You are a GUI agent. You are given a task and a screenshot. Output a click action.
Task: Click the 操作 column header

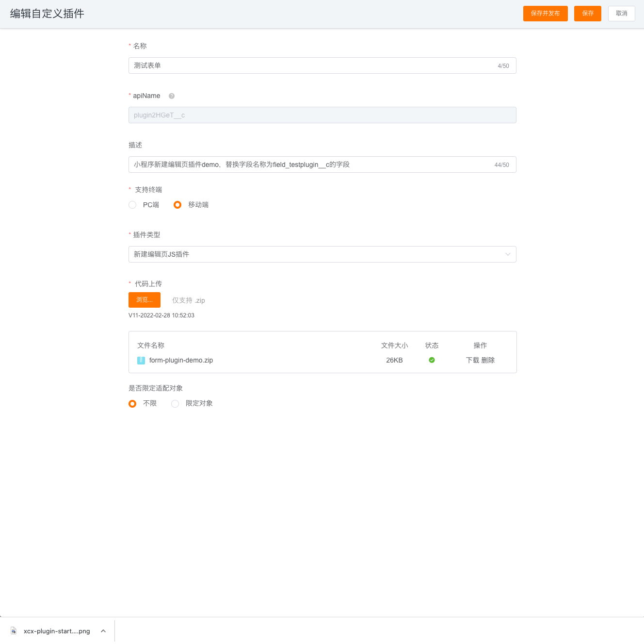[x=480, y=346]
